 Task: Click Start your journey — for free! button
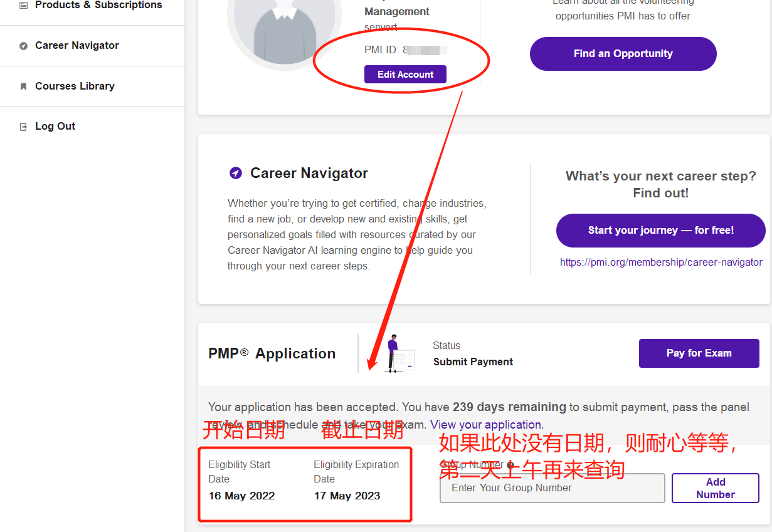tap(660, 231)
